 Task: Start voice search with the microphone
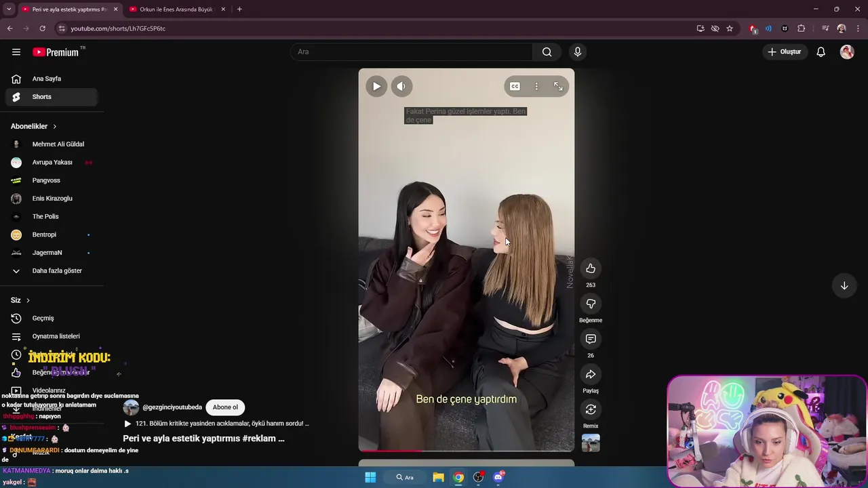click(x=578, y=52)
